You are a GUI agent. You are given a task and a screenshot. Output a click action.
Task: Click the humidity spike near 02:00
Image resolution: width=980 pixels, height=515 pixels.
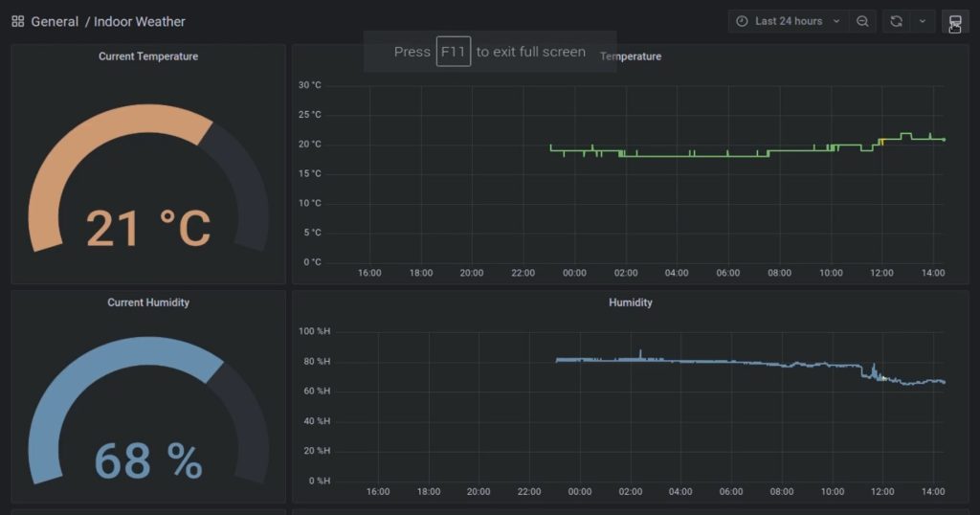pyautogui.click(x=640, y=352)
